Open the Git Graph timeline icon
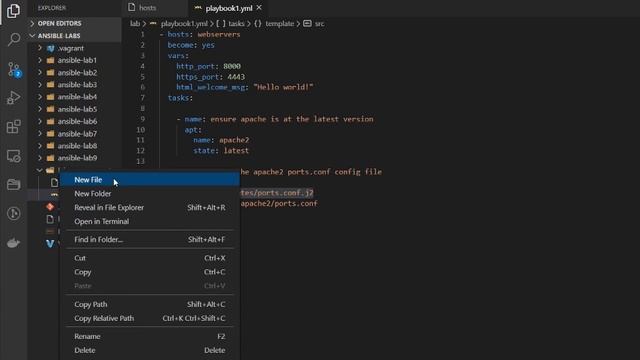The image size is (640, 360). pyautogui.click(x=13, y=213)
